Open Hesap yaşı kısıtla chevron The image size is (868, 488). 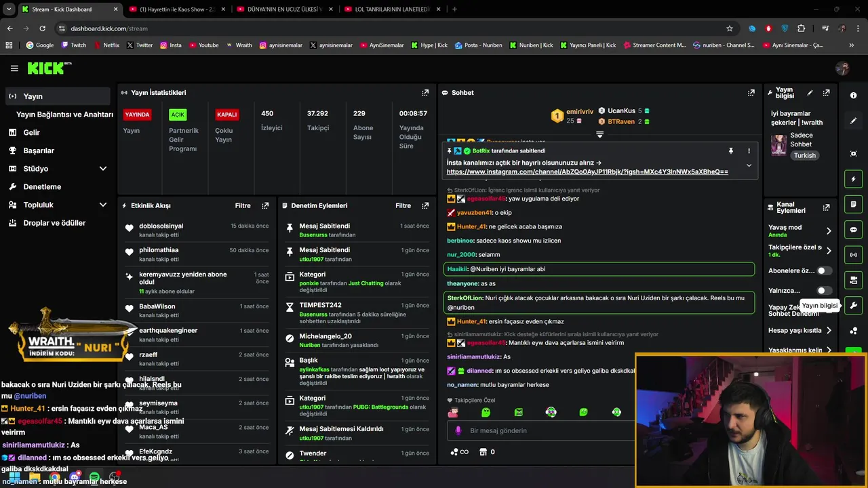click(829, 331)
